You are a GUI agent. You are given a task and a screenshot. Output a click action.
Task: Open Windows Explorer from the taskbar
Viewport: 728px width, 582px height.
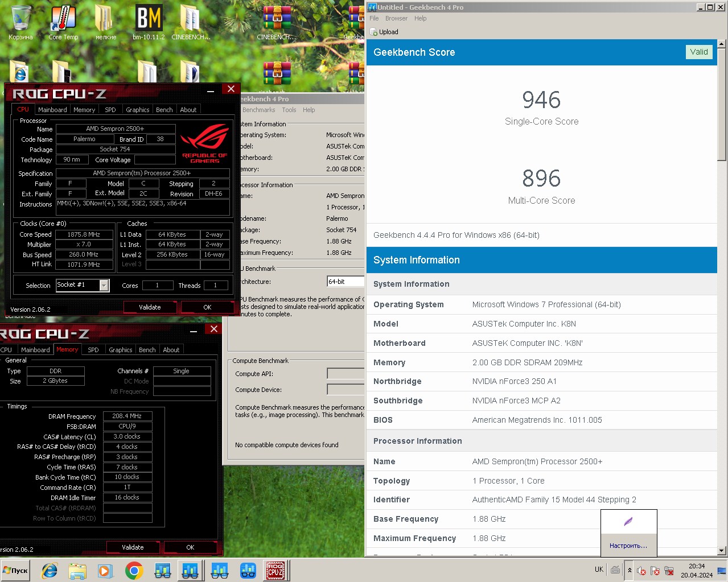coord(77,570)
